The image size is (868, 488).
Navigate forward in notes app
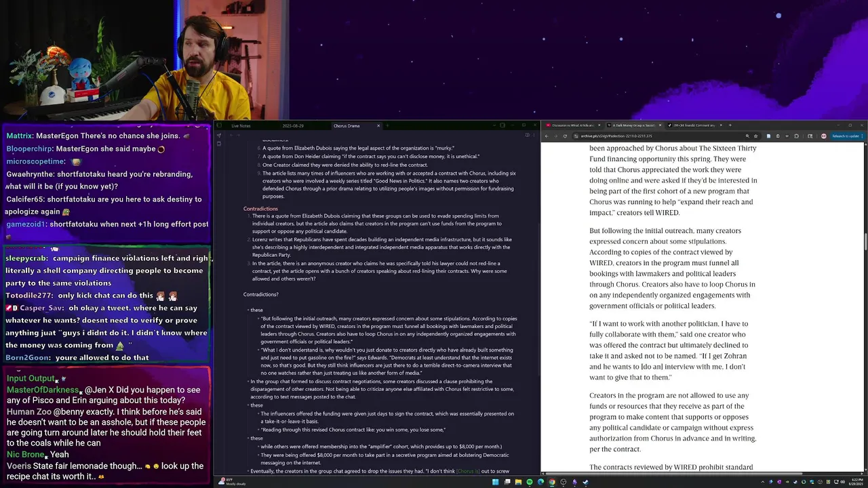tap(239, 135)
